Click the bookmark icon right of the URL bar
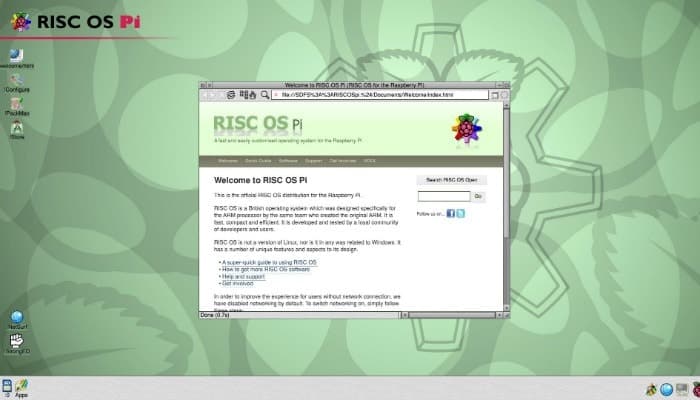 click(495, 95)
